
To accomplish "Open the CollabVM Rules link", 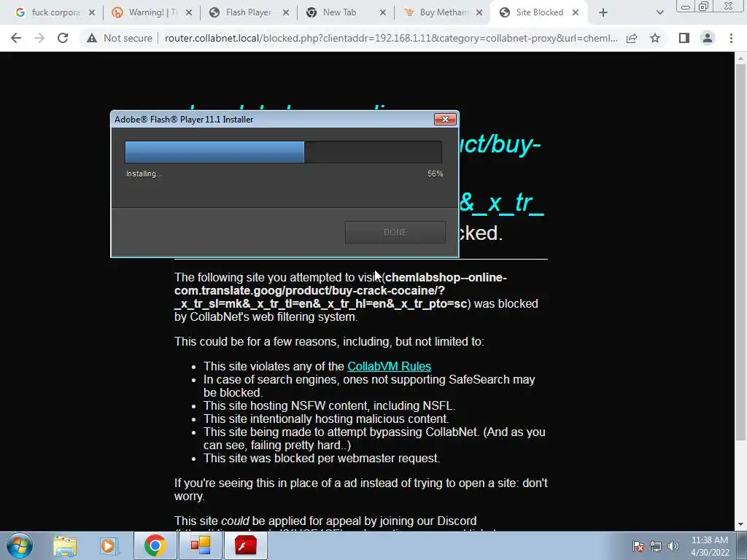I will click(x=390, y=366).
